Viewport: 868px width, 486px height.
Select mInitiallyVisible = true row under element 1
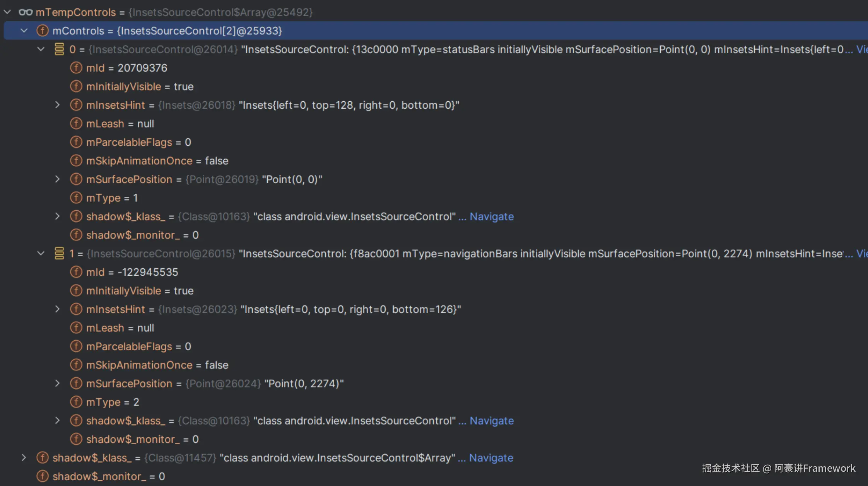[x=139, y=290]
